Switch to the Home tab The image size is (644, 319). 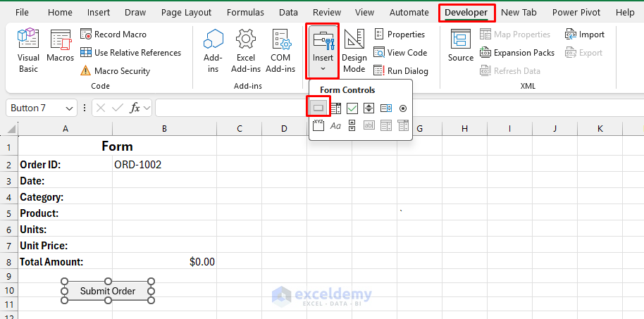pyautogui.click(x=60, y=13)
